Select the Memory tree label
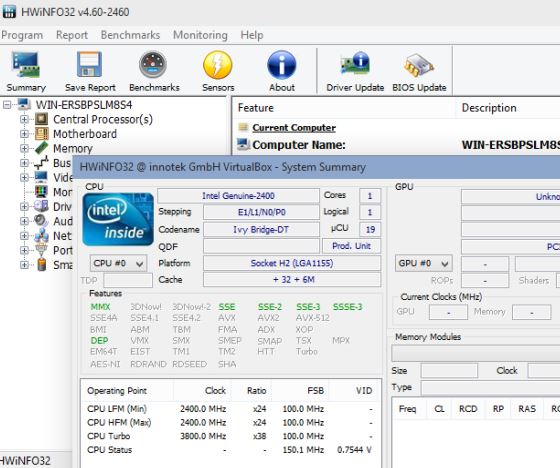The width and height of the screenshot is (560, 468). click(x=73, y=148)
